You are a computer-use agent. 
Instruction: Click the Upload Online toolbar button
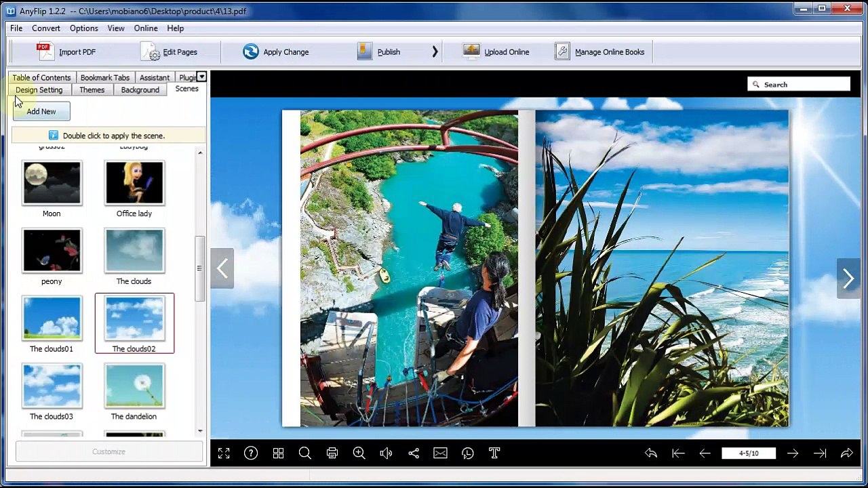click(496, 52)
